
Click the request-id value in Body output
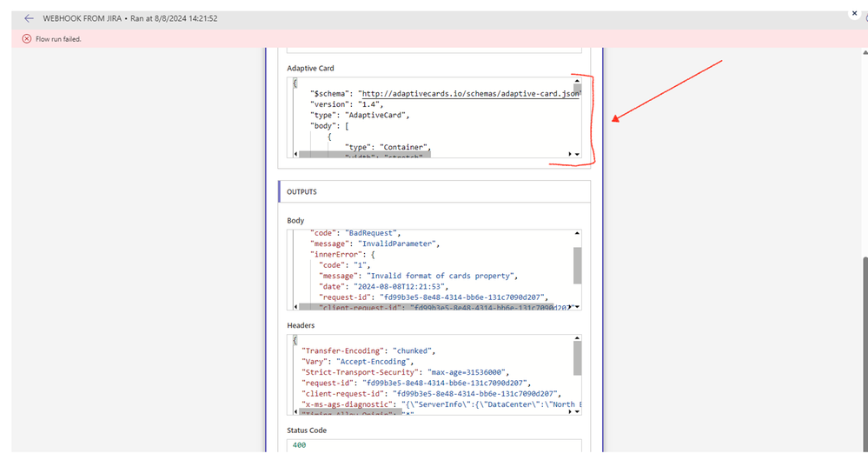(x=463, y=297)
